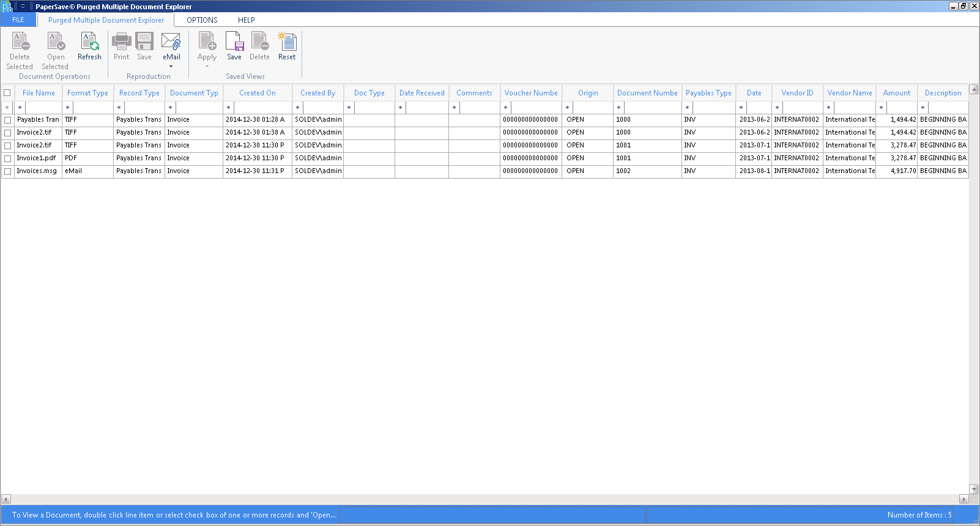This screenshot has height=526, width=980.
Task: Click the PaperSave application icon in title bar
Action: pos(7,7)
